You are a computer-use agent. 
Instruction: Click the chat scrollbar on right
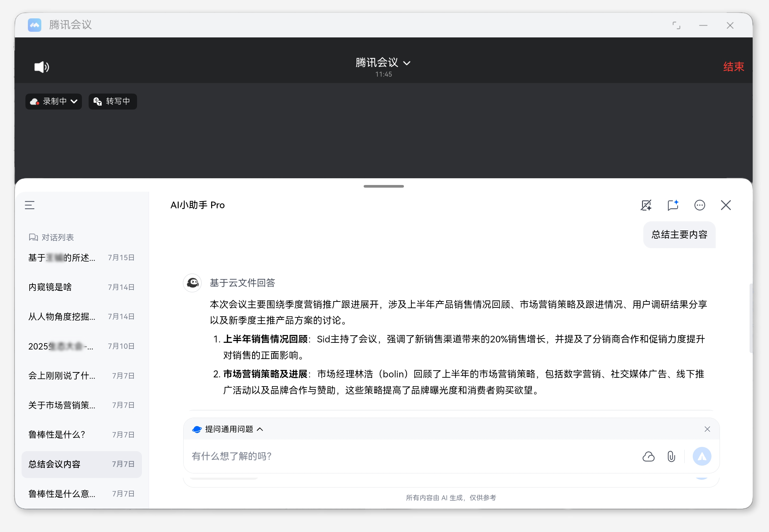(x=751, y=318)
